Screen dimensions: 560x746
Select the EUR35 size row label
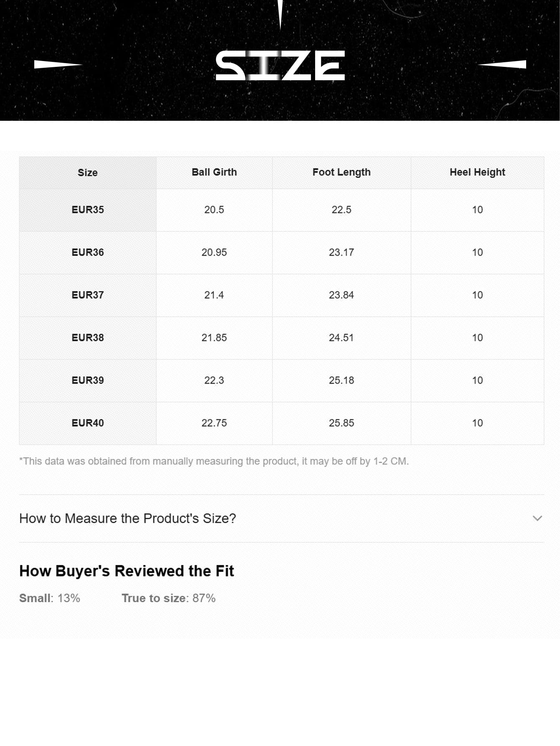(87, 210)
